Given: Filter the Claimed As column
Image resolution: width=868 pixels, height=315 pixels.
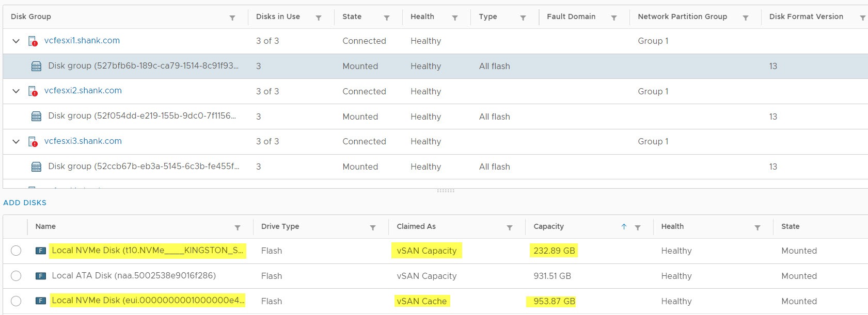Looking at the screenshot, I should pyautogui.click(x=509, y=227).
